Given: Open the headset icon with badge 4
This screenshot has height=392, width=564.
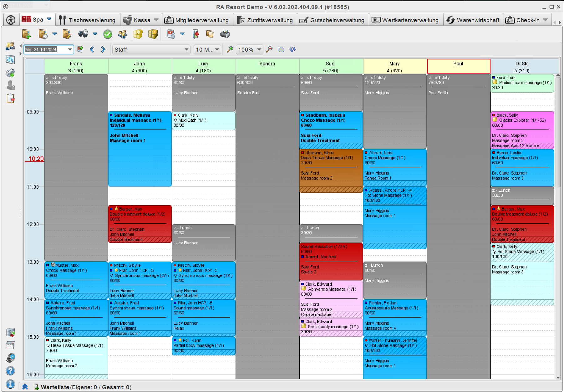Looking at the screenshot, I should pyautogui.click(x=10, y=358).
